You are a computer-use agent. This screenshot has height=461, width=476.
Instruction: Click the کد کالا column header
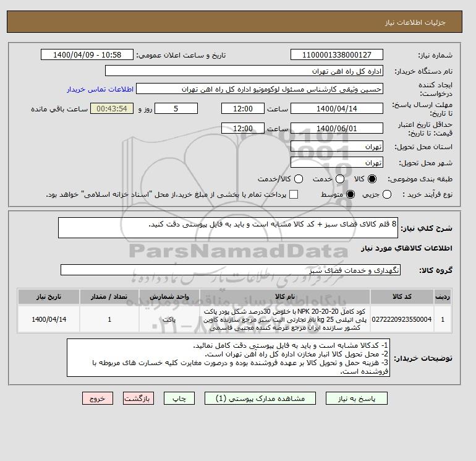point(402,296)
